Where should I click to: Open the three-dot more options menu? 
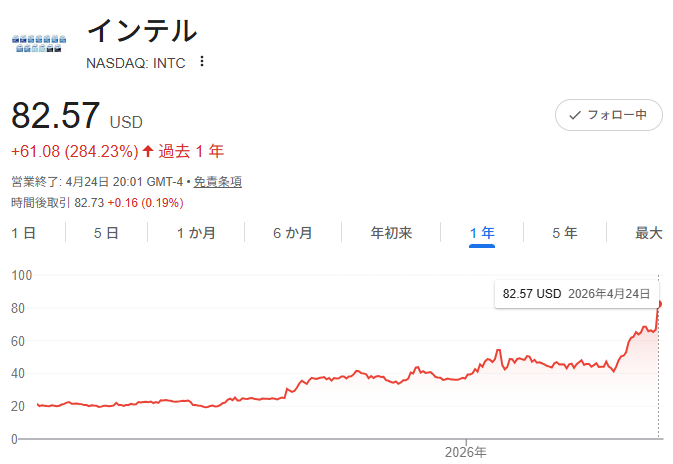tap(202, 62)
